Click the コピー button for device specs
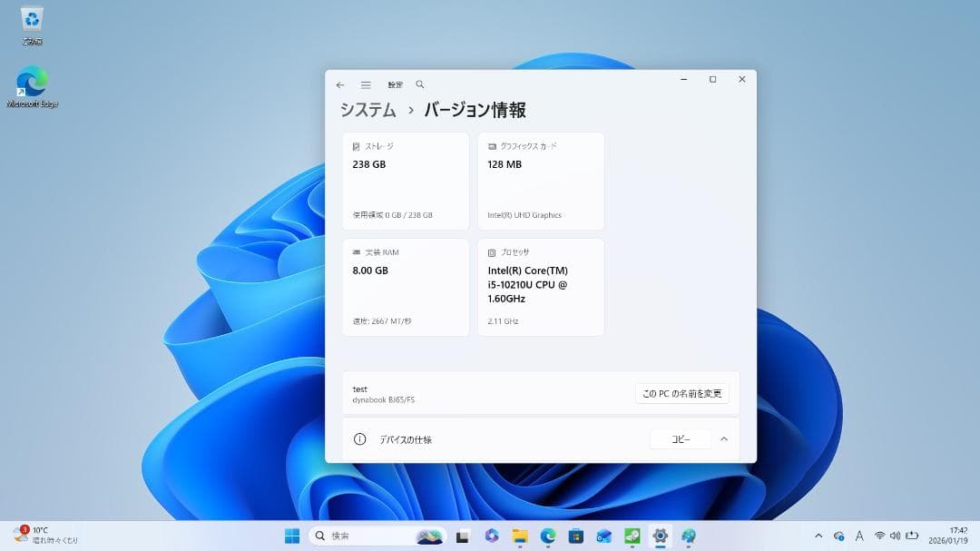980x551 pixels. 680,438
